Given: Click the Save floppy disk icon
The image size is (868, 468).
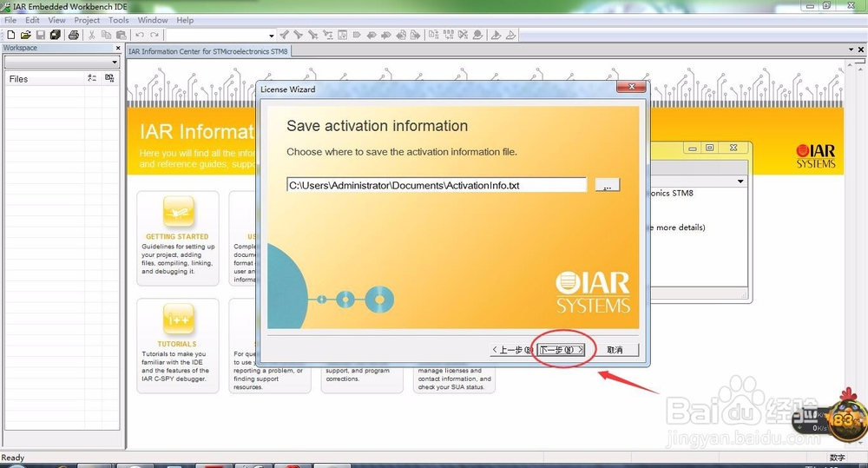Looking at the screenshot, I should pyautogui.click(x=41, y=35).
